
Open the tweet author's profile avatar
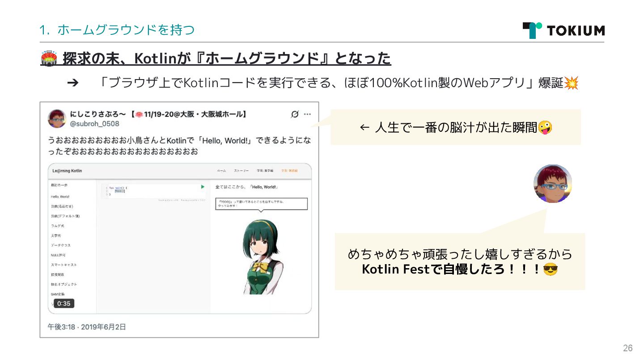[x=57, y=118]
